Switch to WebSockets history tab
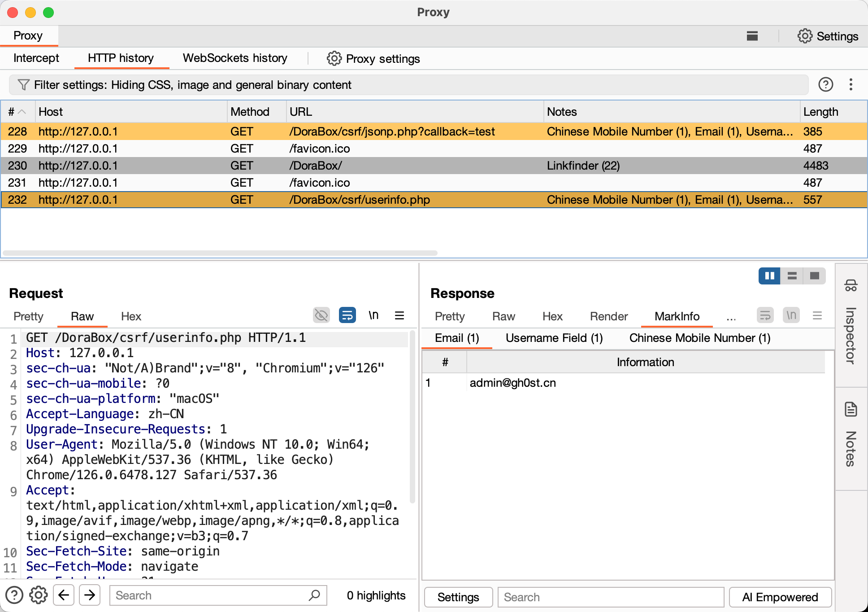 coord(234,58)
